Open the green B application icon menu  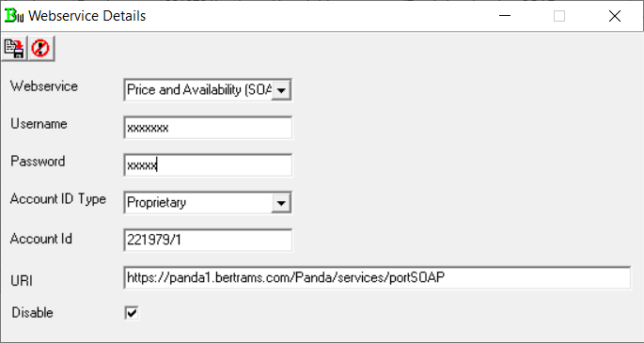coord(13,16)
